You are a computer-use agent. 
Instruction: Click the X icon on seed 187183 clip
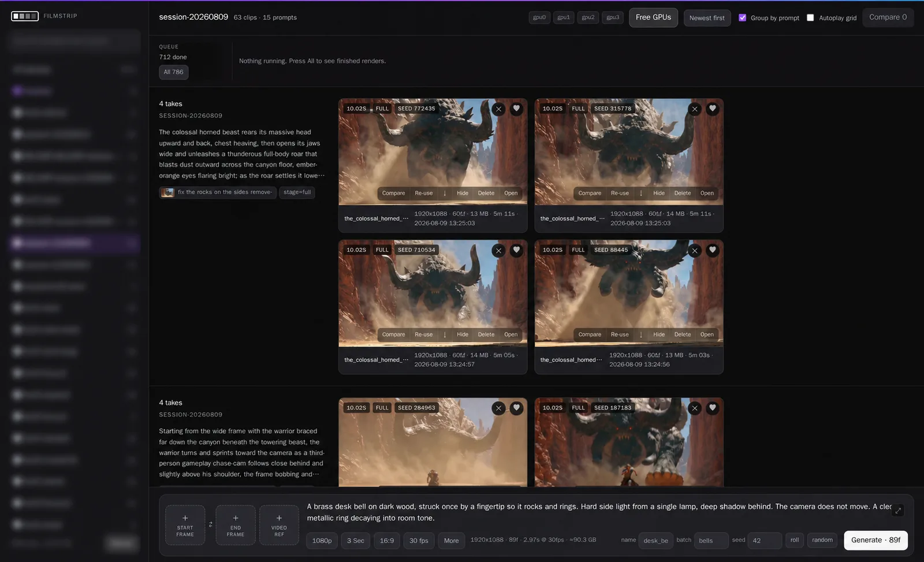[x=695, y=408]
